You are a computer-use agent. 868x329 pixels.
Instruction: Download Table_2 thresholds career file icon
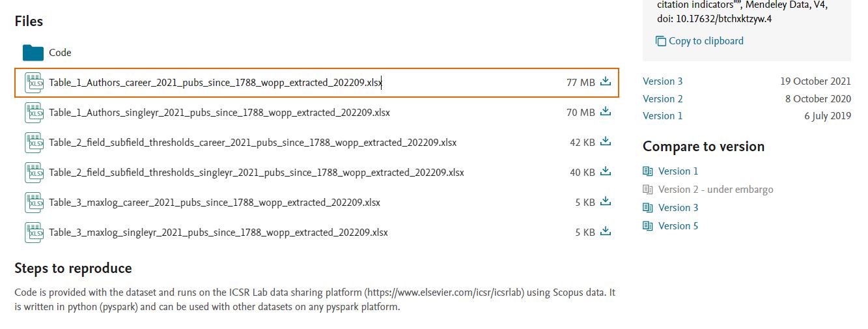point(606,142)
